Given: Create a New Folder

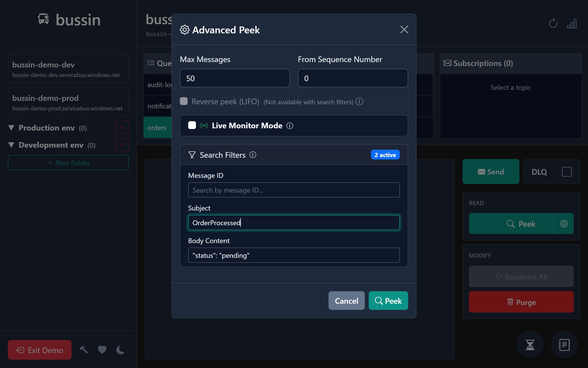Looking at the screenshot, I should 68,163.
